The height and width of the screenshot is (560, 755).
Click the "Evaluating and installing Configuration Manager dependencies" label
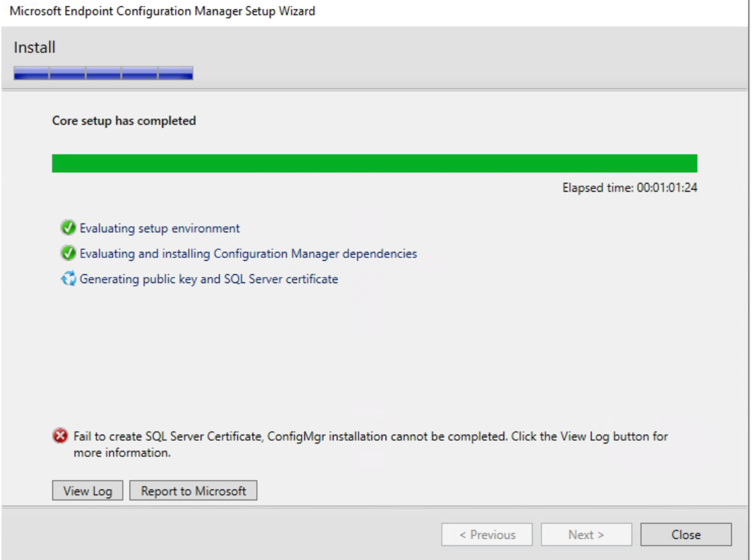[248, 254]
